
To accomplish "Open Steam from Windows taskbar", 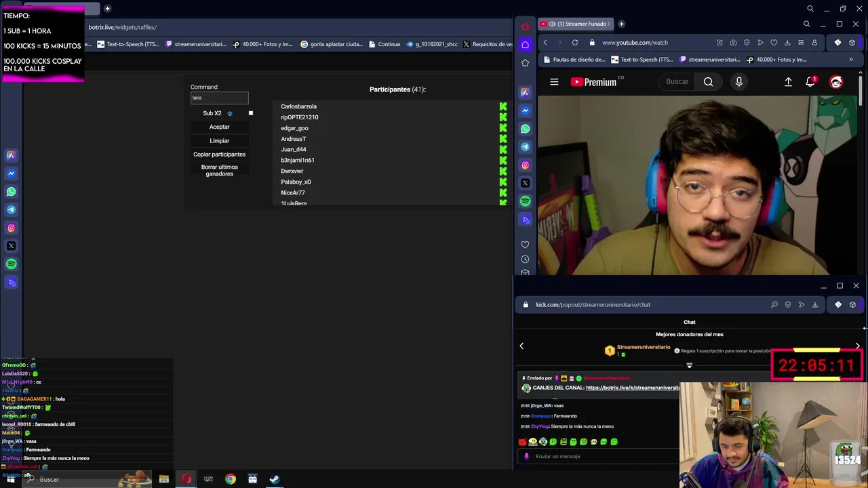I will click(x=275, y=479).
